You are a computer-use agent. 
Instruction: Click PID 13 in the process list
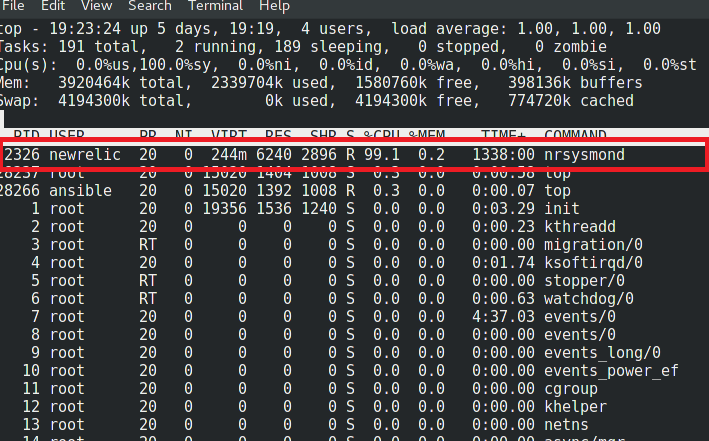click(x=31, y=425)
